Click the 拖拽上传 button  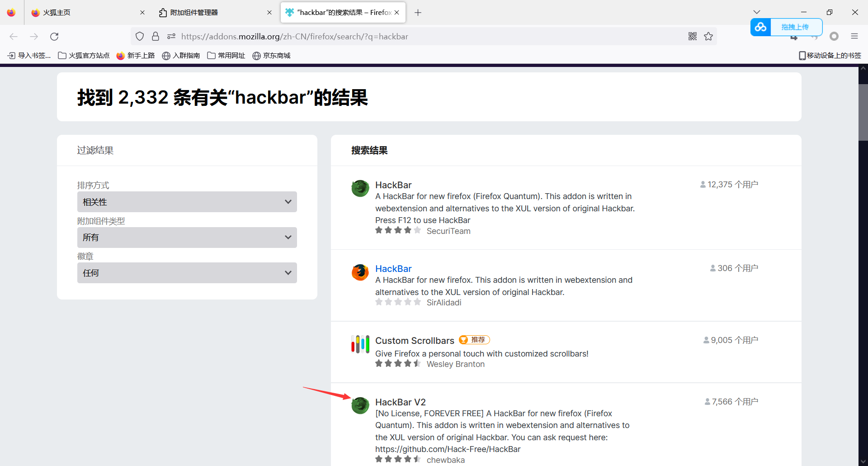point(796,27)
